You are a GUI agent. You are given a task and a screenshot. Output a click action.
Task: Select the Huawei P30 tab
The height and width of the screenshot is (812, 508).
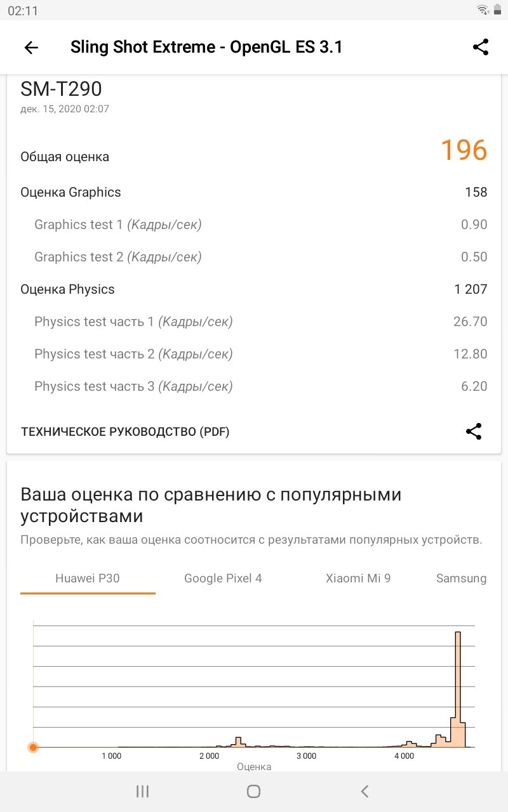coord(88,579)
